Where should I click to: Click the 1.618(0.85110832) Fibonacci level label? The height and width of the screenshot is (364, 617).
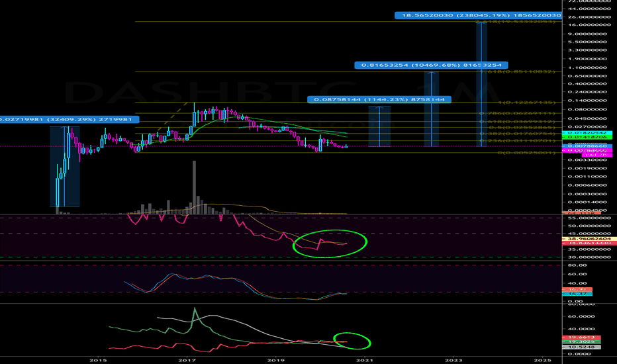(x=518, y=71)
